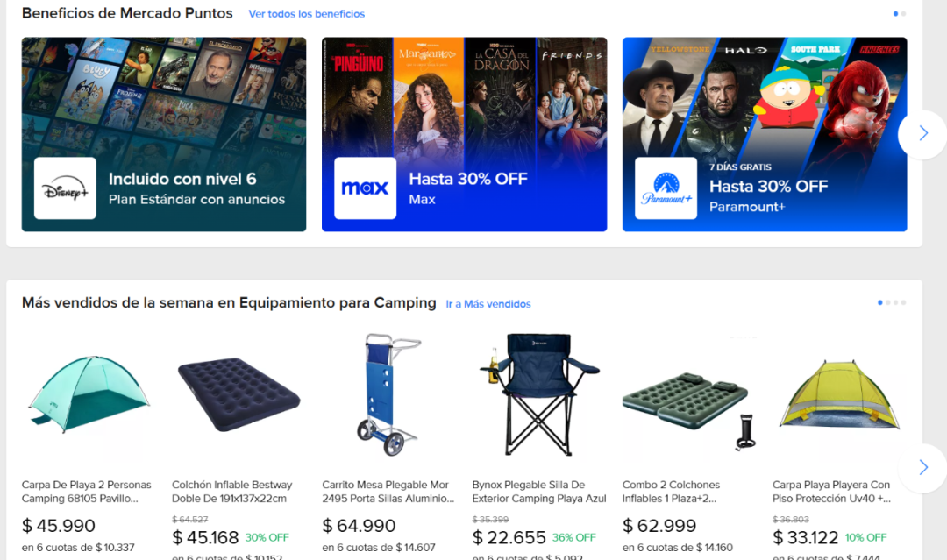This screenshot has height=560, width=947.
Task: Open Carpa Playa Playera product title
Action: (831, 492)
